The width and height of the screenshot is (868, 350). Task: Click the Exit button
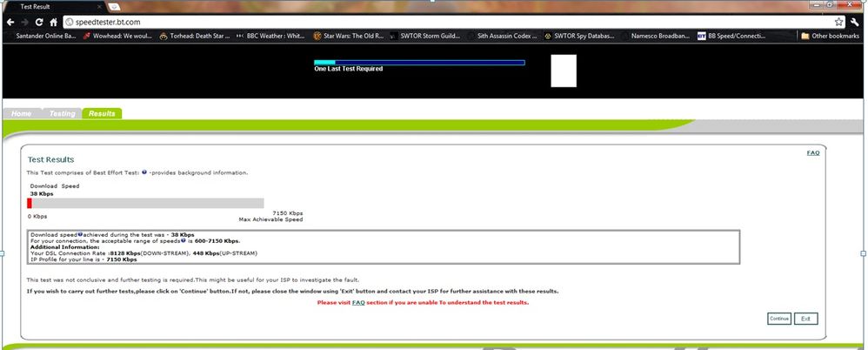(x=806, y=319)
